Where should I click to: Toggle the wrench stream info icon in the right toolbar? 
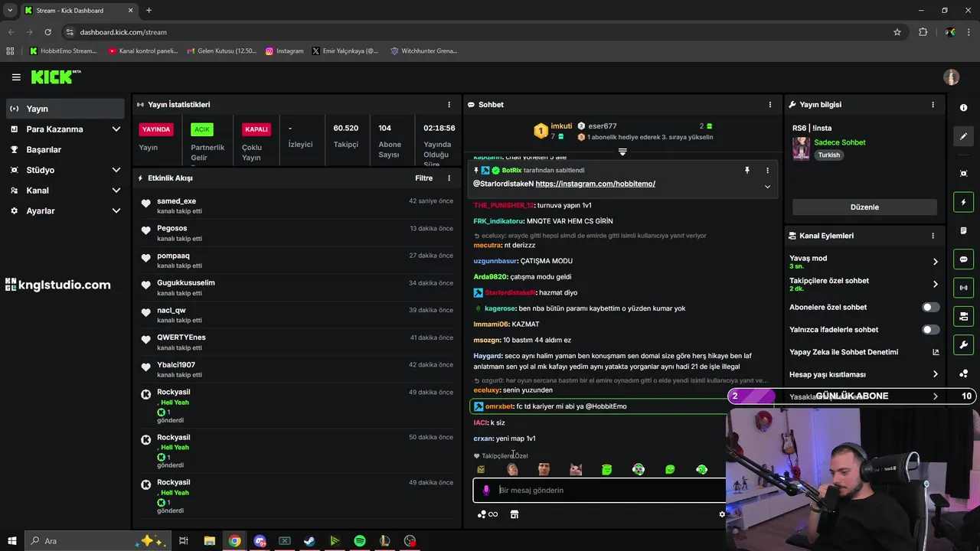point(963,344)
